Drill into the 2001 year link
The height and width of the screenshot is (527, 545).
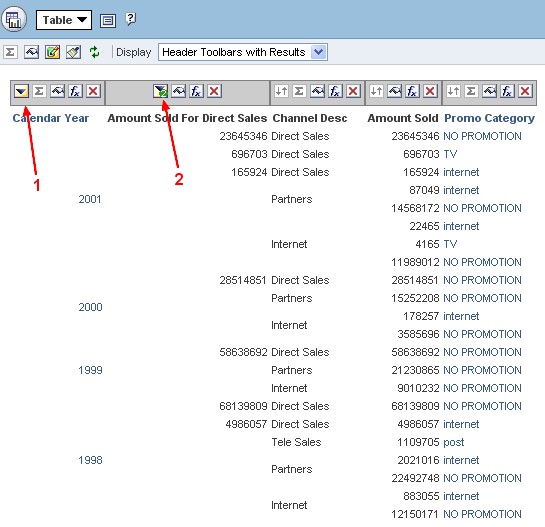point(90,199)
